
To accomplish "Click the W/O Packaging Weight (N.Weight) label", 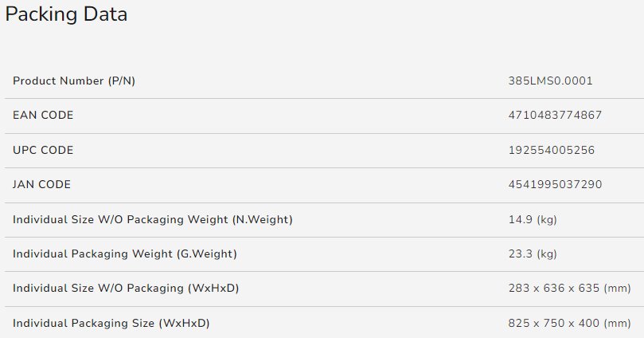I will click(x=153, y=219).
